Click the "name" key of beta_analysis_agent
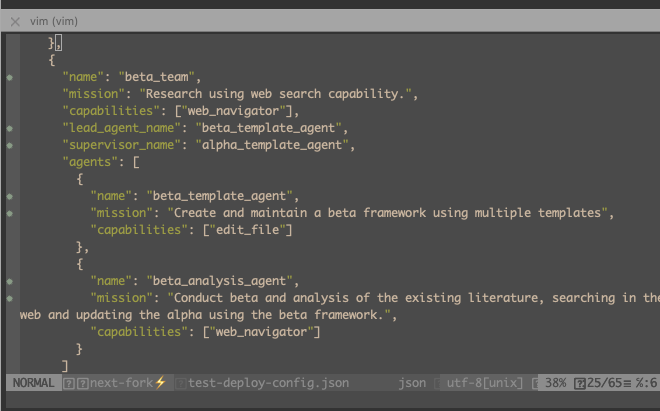This screenshot has width=660, height=411. click(x=111, y=281)
